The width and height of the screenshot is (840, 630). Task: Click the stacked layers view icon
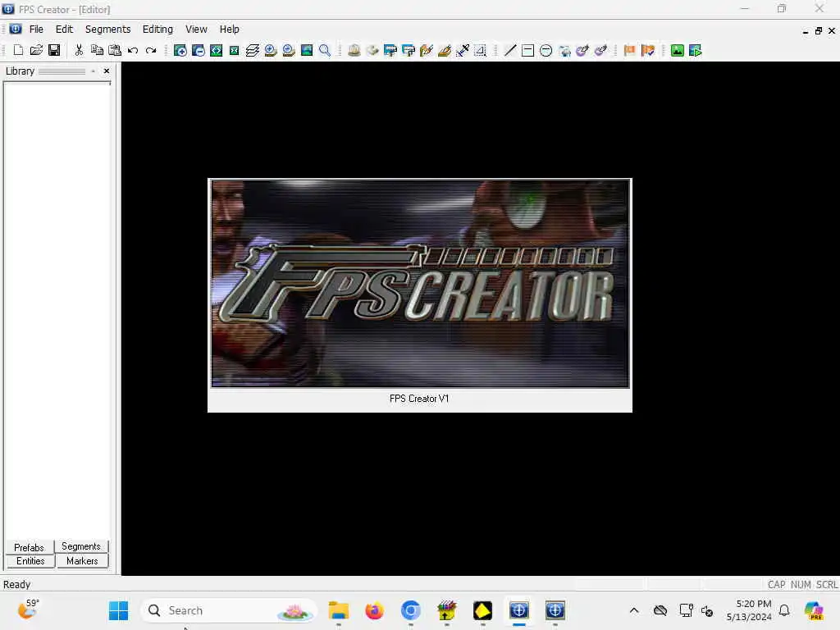(253, 50)
